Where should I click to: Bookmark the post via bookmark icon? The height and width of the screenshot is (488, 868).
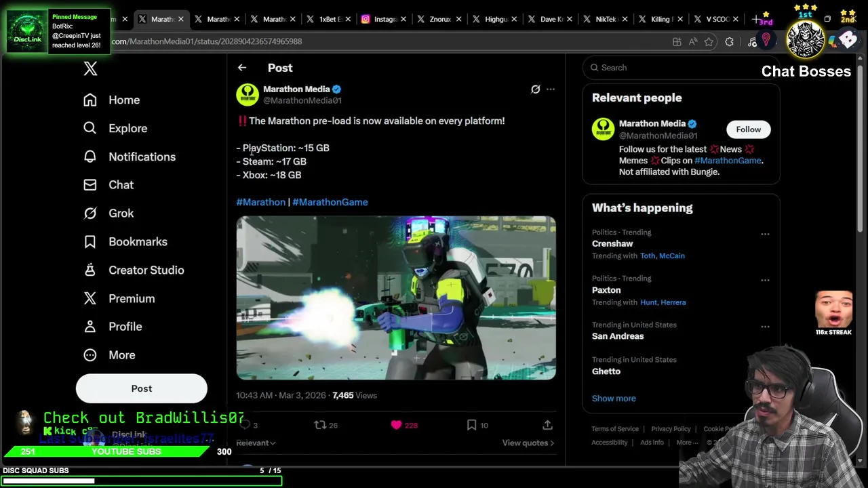tap(472, 425)
